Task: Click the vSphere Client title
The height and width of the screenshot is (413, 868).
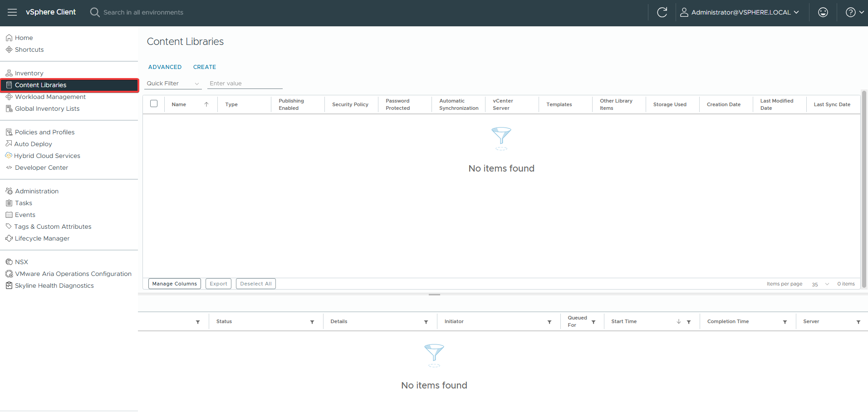Action: pyautogui.click(x=51, y=12)
